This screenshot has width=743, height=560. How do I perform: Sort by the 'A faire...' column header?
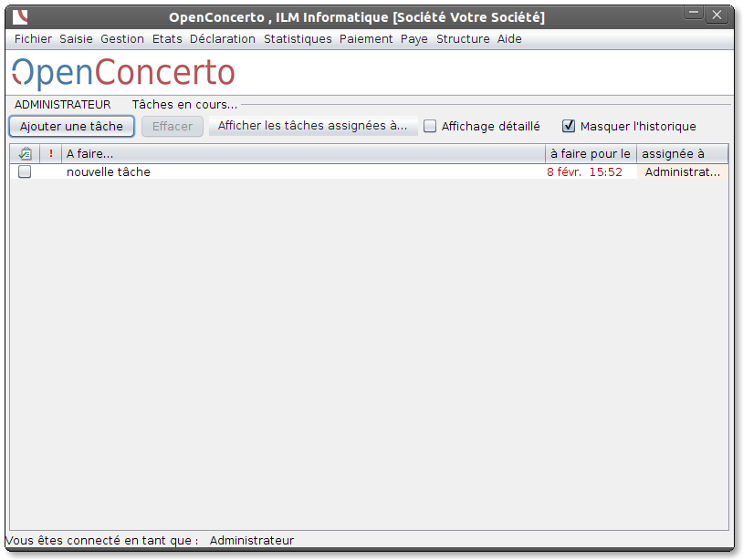tap(303, 154)
